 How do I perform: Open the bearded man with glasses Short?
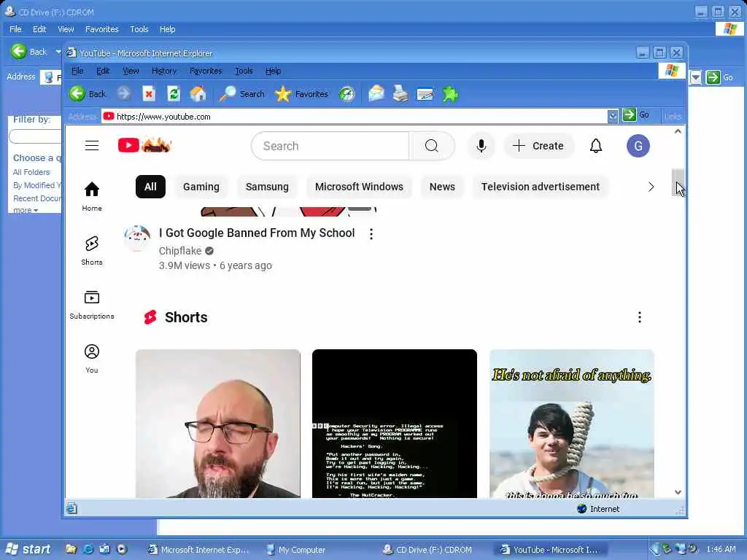pos(218,424)
